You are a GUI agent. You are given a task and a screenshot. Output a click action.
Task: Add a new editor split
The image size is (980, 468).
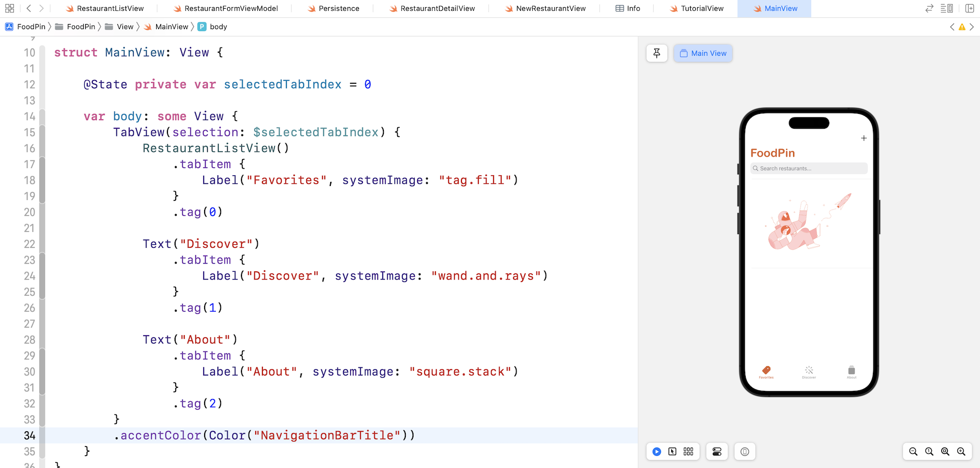969,8
